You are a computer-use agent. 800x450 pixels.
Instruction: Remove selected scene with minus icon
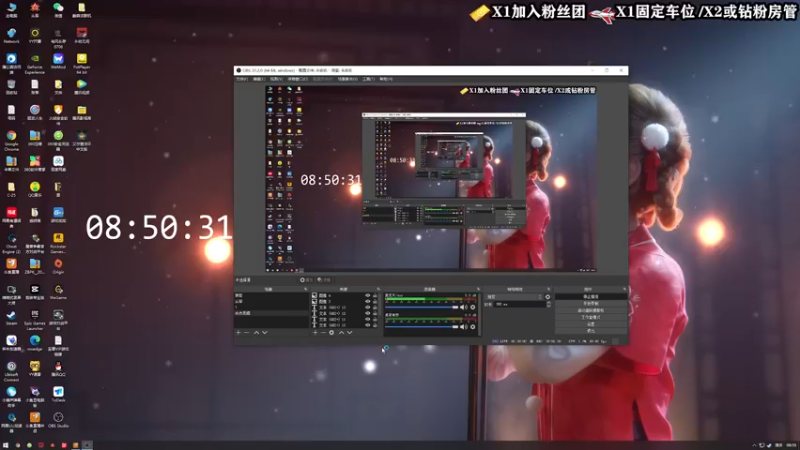click(x=246, y=333)
